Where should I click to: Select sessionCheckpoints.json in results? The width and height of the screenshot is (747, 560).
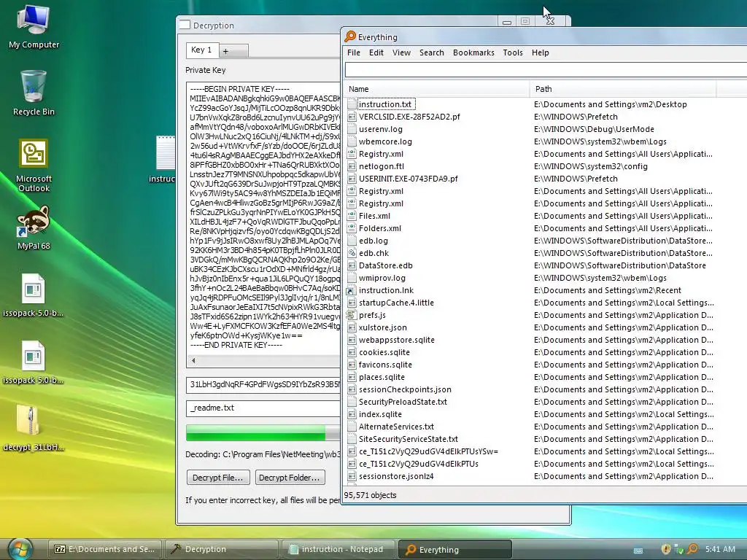405,389
